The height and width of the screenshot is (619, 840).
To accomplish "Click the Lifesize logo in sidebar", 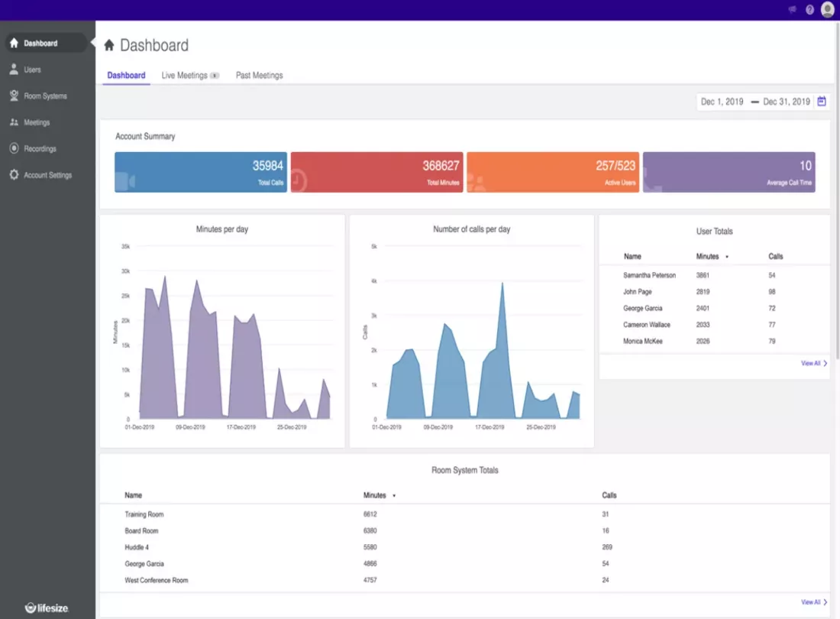I will [47, 608].
